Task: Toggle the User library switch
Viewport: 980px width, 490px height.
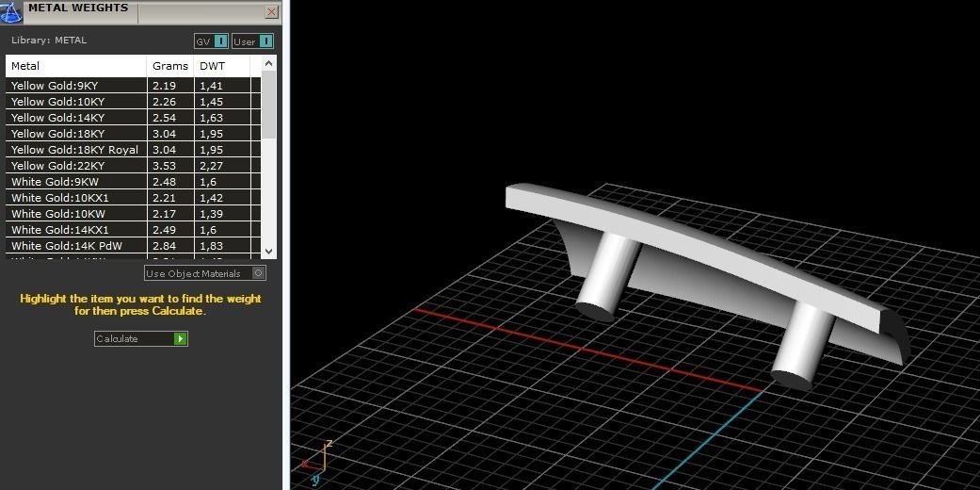Action: tap(252, 41)
